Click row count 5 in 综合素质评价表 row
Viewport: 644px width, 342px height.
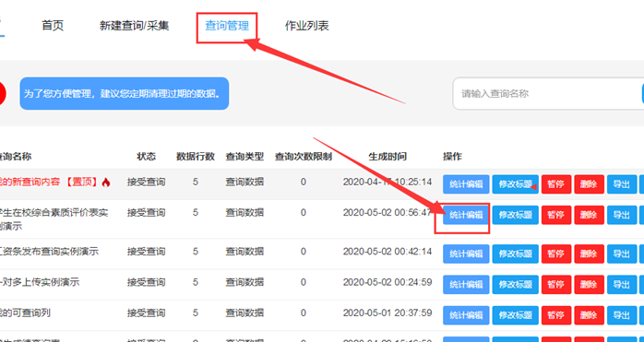click(x=196, y=212)
